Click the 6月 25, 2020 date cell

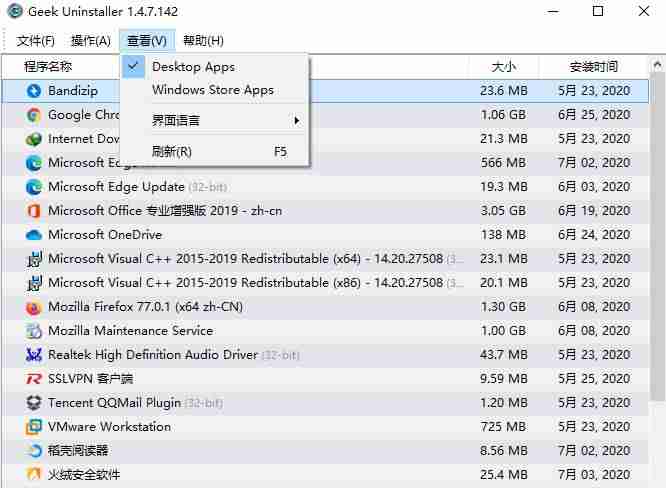point(594,115)
